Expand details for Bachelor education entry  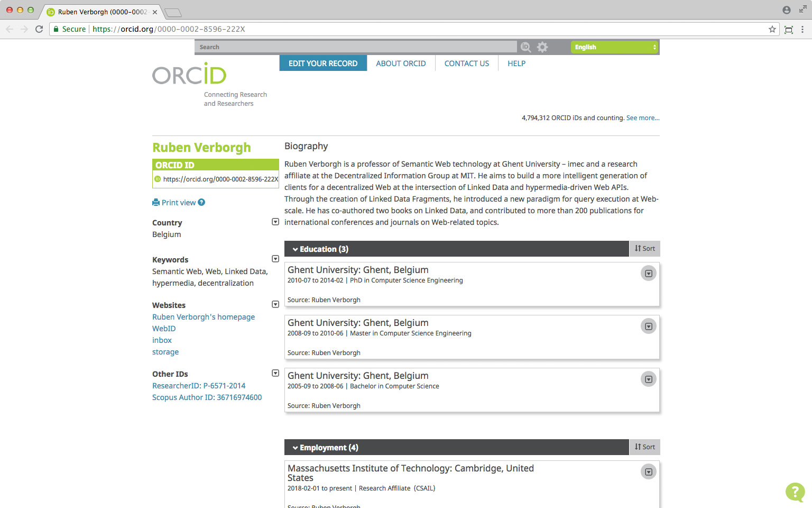[x=649, y=379]
